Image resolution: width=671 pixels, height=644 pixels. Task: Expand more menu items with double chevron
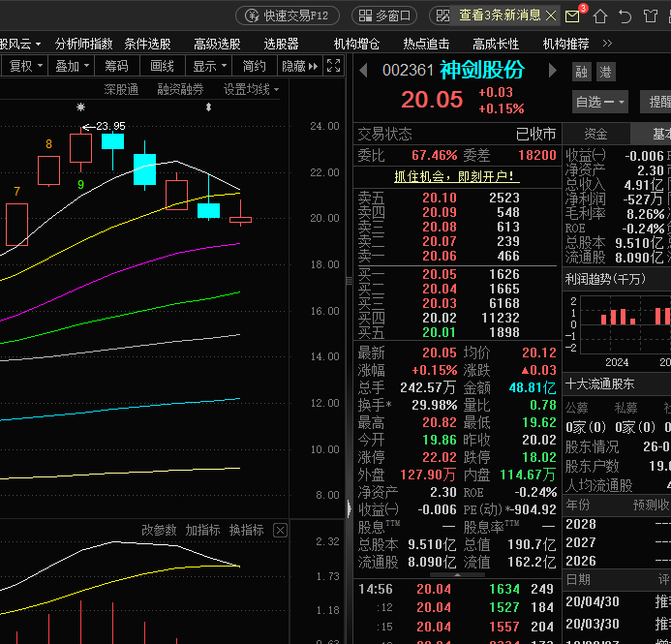coord(607,44)
